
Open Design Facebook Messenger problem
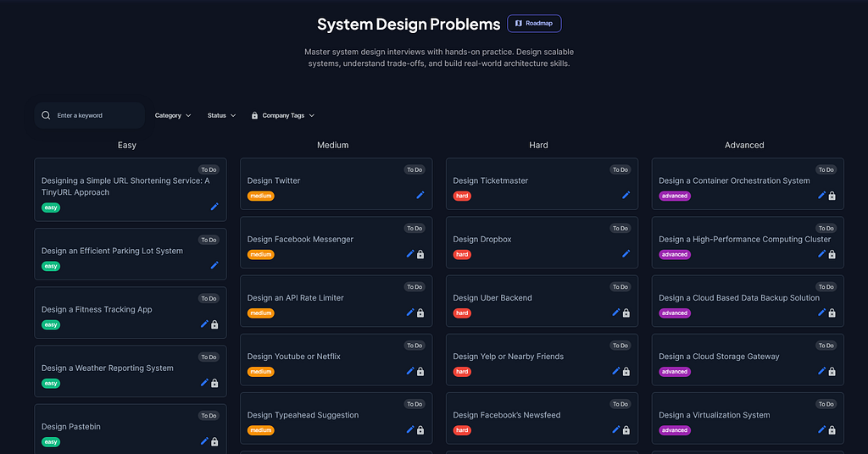coord(300,240)
